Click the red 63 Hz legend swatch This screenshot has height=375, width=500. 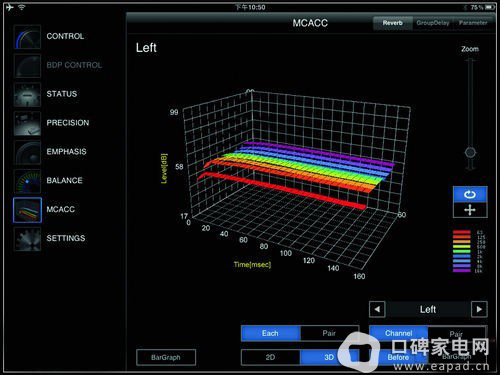click(x=462, y=232)
